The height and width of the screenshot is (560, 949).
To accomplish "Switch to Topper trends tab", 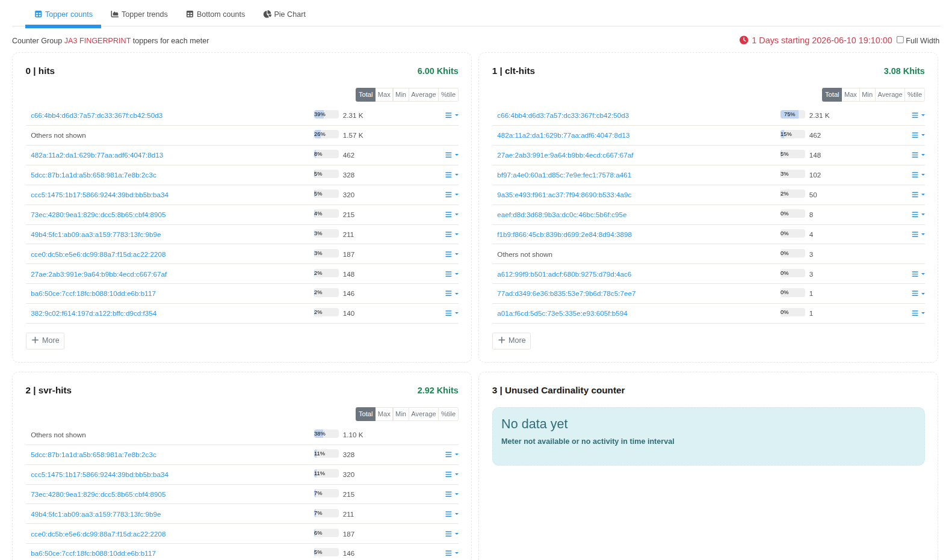I will pos(139,14).
